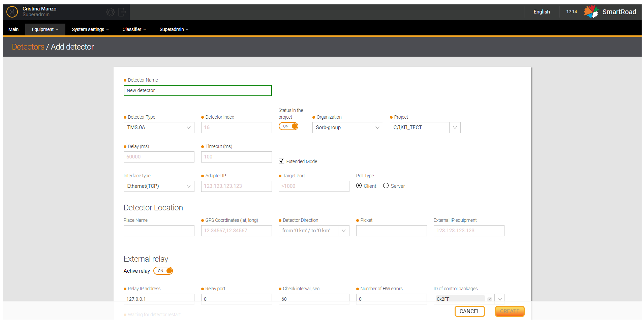Click the Relay IP address field
Screen dimensions: 644x324
pyautogui.click(x=159, y=299)
